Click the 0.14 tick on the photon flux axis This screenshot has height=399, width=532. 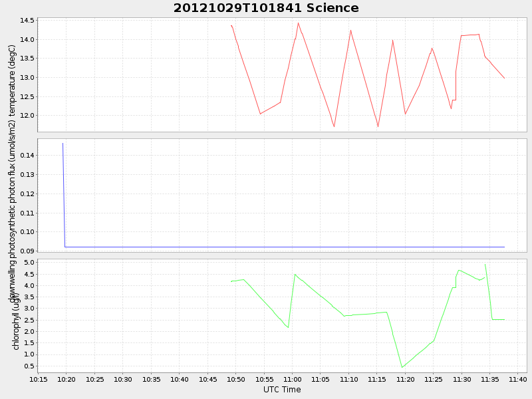pyautogui.click(x=27, y=156)
